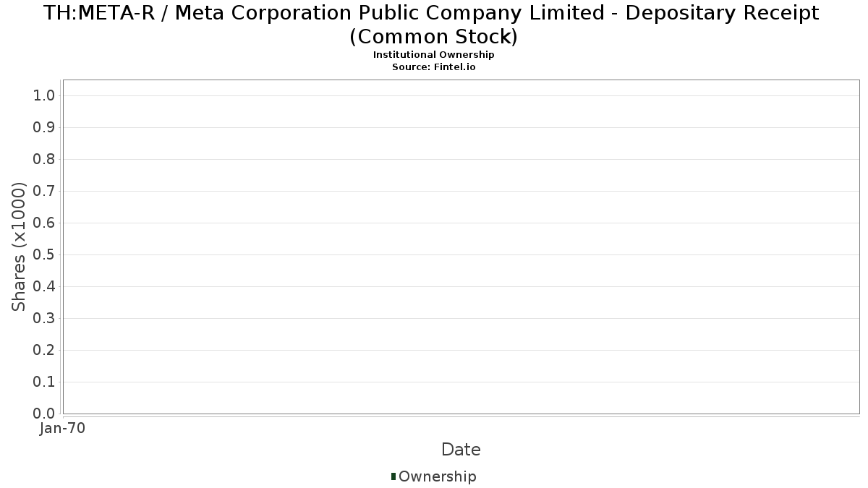Image resolution: width=868 pixels, height=488 pixels.
Task: Click the 1.0 y-axis tick label
Action: click(x=45, y=96)
